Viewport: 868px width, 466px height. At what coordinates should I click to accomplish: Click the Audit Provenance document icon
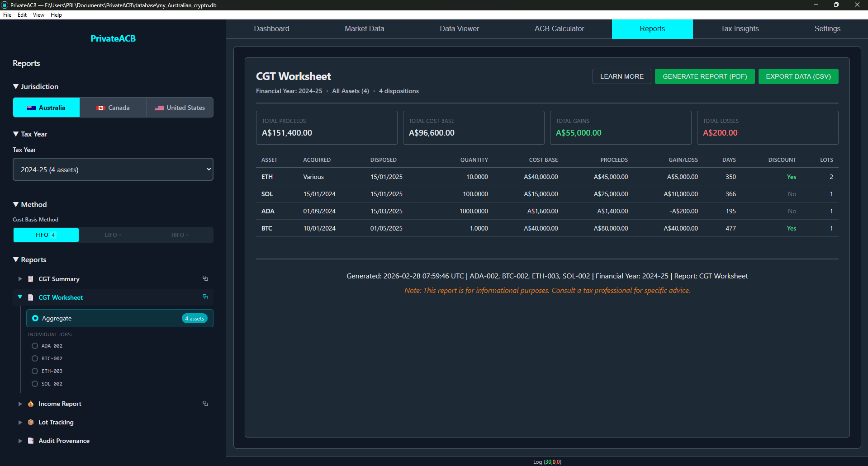point(31,441)
